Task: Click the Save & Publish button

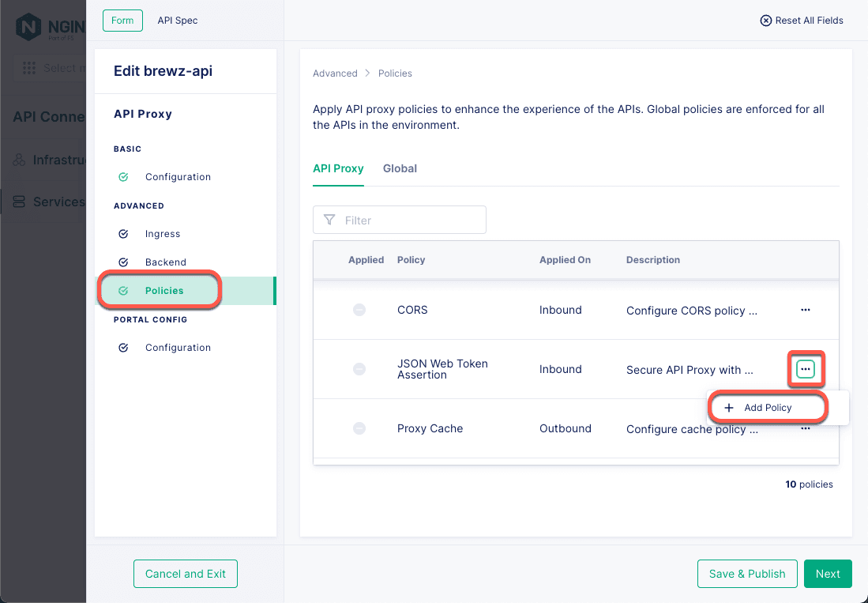Action: tap(746, 574)
